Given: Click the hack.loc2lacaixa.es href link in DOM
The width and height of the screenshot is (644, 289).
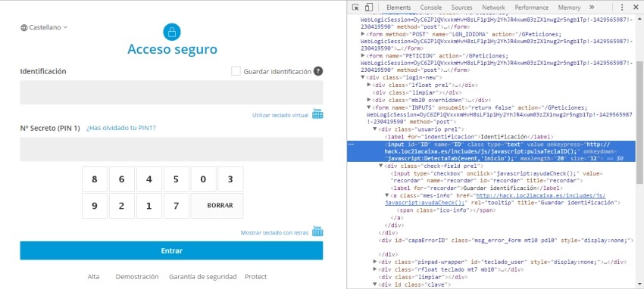Looking at the screenshot, I should pos(496,199).
